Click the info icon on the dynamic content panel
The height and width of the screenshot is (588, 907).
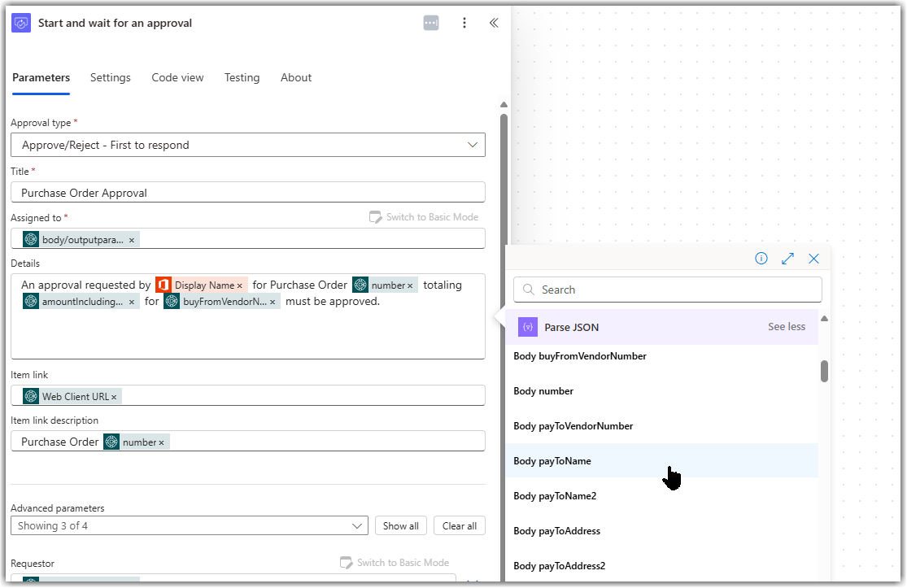click(761, 258)
